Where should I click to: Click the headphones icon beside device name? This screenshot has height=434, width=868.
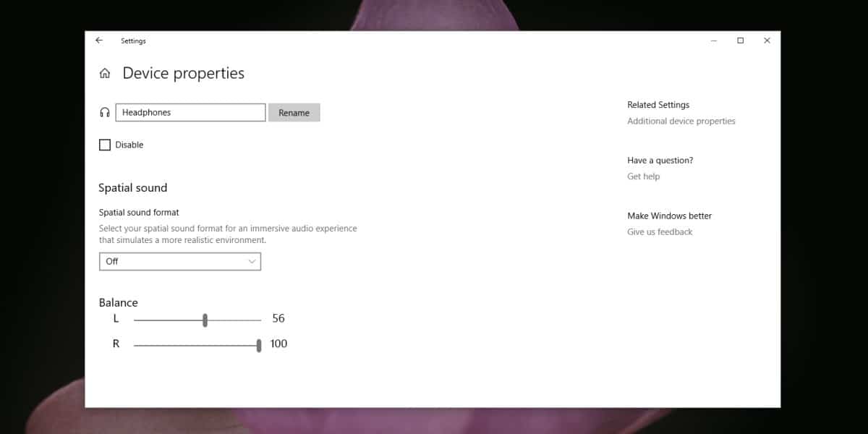coord(105,112)
